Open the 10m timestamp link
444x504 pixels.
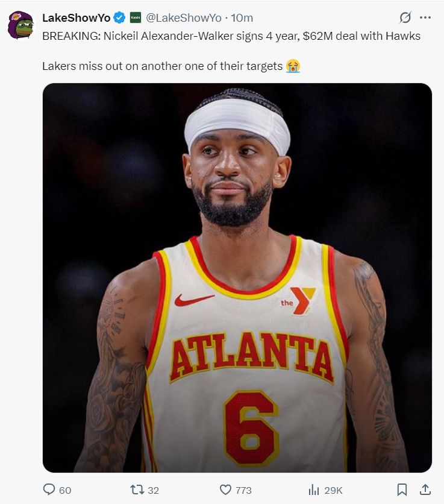pos(242,17)
